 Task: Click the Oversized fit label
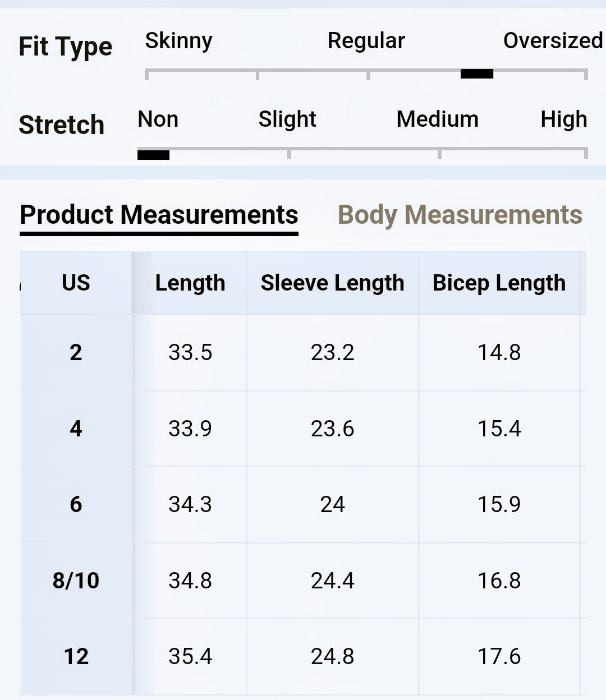tap(553, 40)
